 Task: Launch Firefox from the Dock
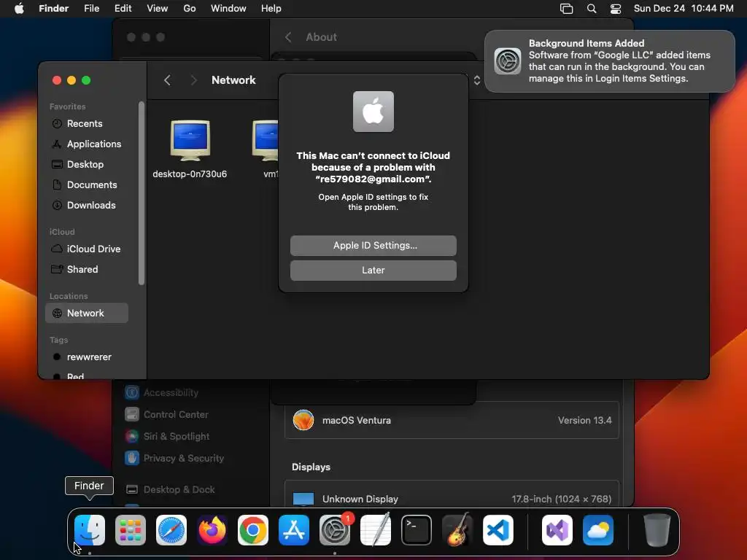click(x=212, y=530)
